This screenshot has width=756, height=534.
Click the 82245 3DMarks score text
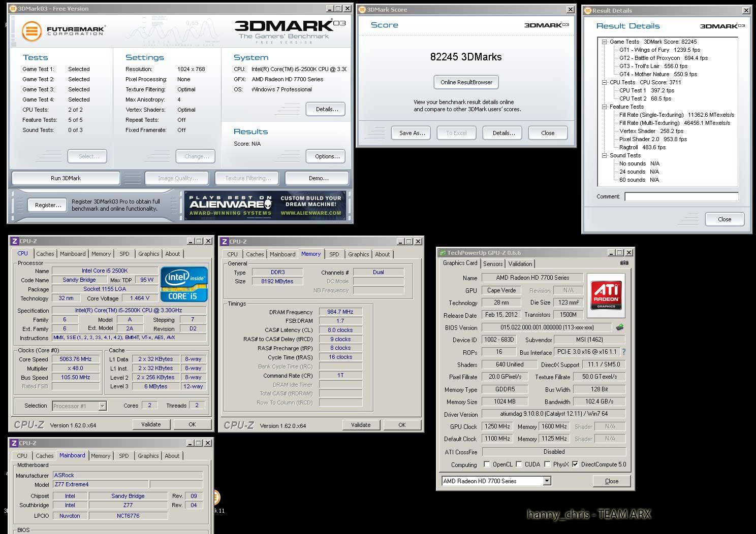pos(466,57)
